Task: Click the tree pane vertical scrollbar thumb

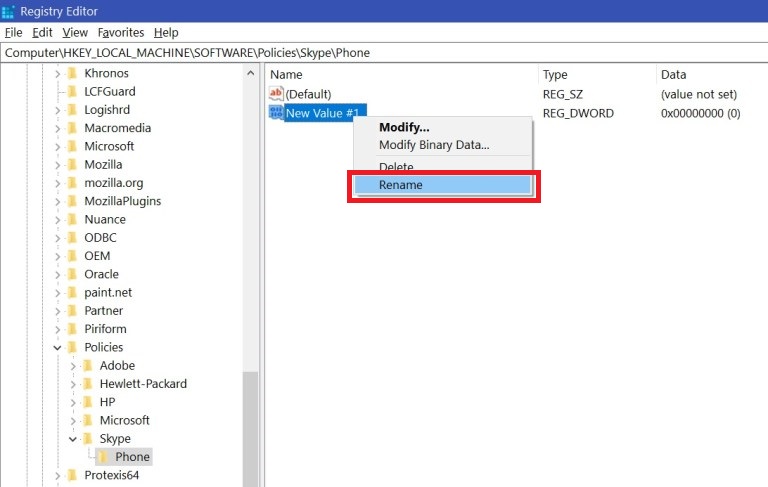Action: point(251,429)
